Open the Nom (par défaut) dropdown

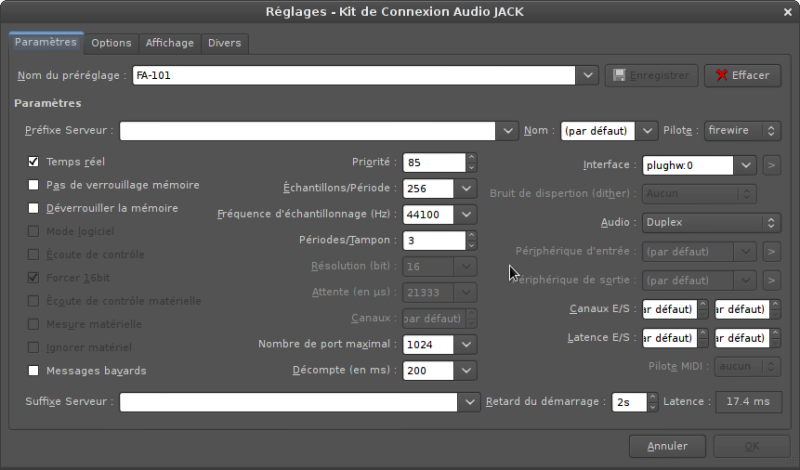(x=646, y=131)
